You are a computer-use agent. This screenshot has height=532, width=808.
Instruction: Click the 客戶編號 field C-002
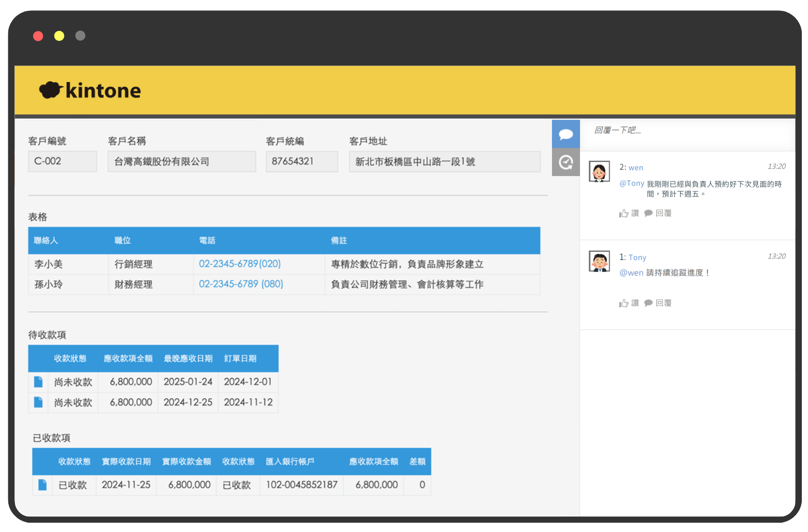point(62,161)
